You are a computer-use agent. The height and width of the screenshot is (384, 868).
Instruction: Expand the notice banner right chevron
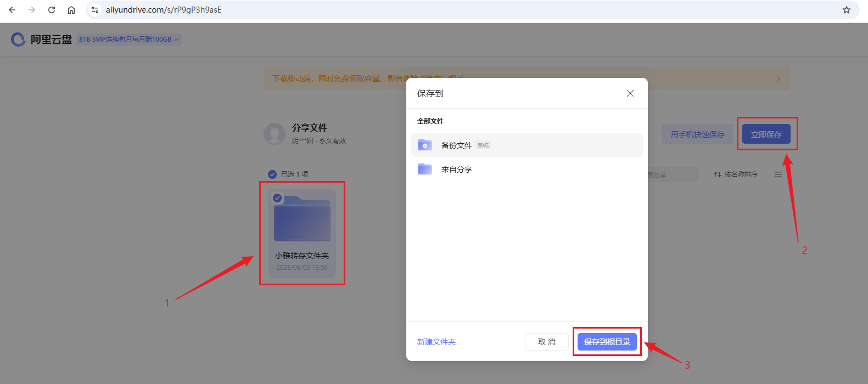778,78
